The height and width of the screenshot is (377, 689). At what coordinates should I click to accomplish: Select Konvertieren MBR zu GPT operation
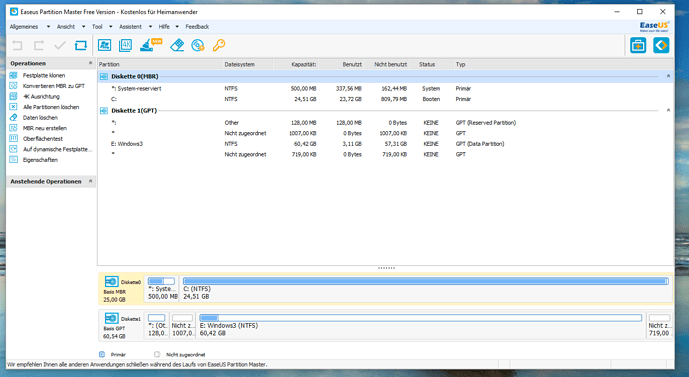pyautogui.click(x=54, y=86)
